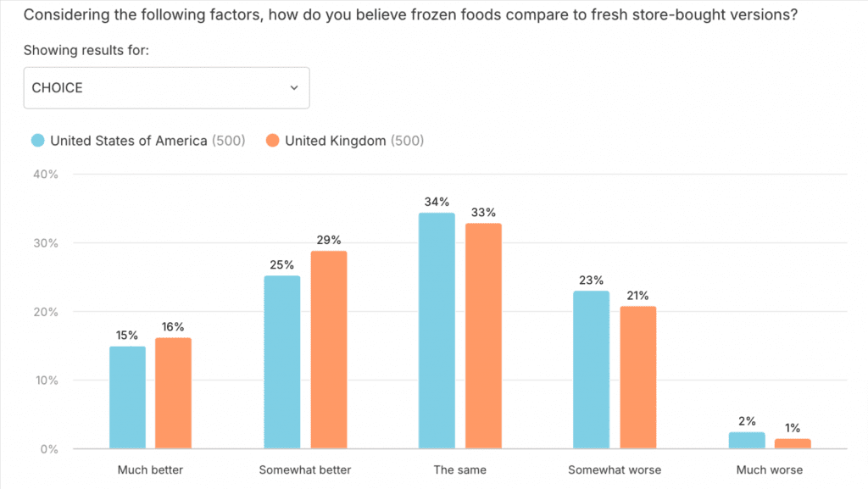Screen dimensions: 868x489
Task: Click the dropdown chevron arrow
Action: coord(294,87)
